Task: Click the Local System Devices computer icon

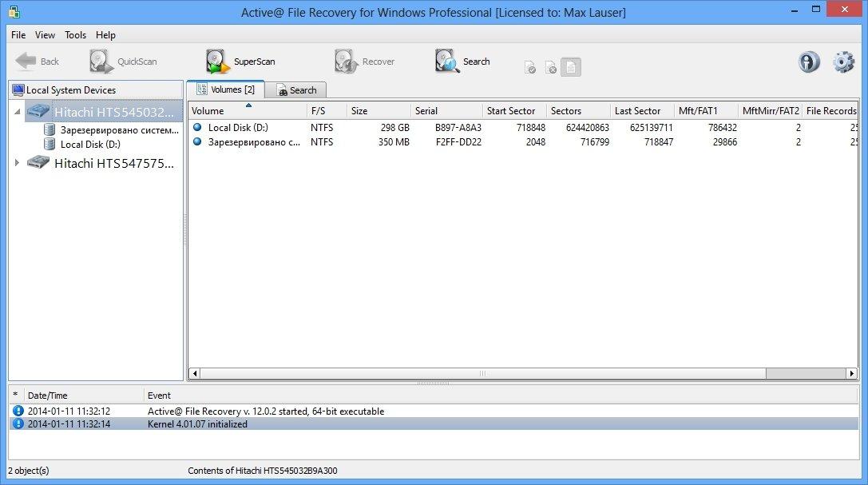Action: tap(18, 89)
